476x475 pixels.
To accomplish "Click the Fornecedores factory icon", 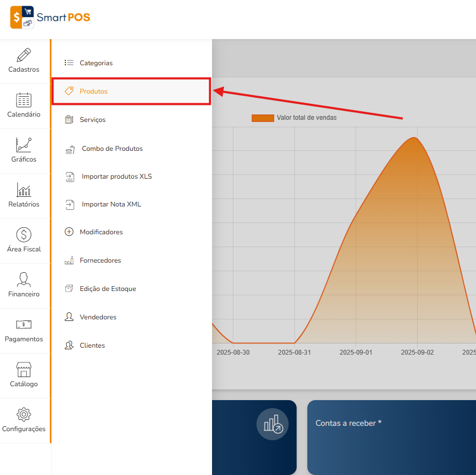I will [x=69, y=260].
